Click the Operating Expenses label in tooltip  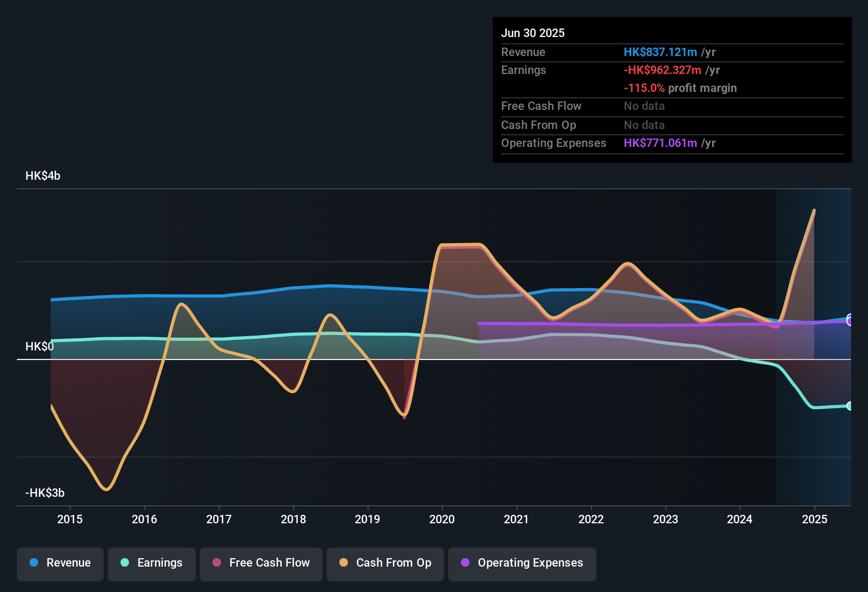pyautogui.click(x=553, y=143)
